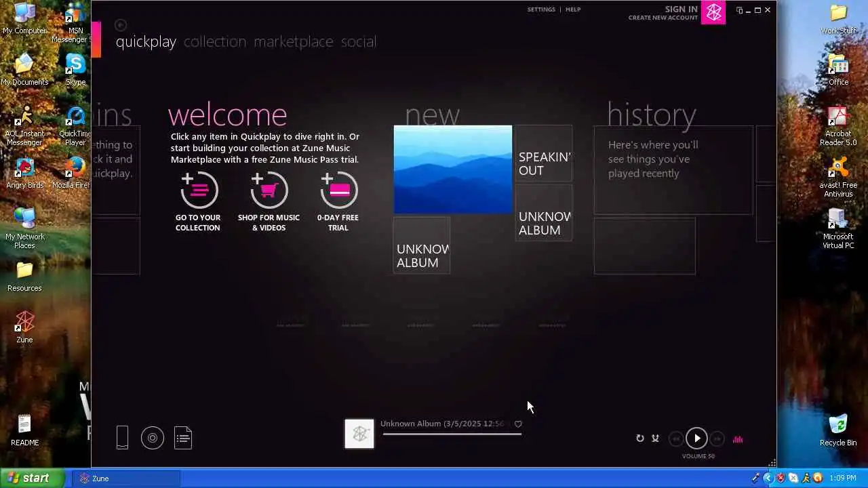Click Zune taskbar button
868x488 pixels.
coord(126,479)
